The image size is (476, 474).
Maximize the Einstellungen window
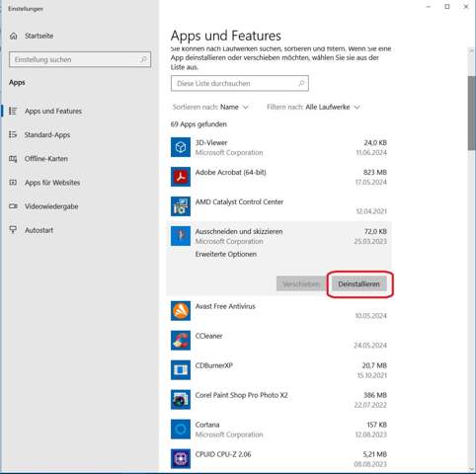(x=447, y=7)
